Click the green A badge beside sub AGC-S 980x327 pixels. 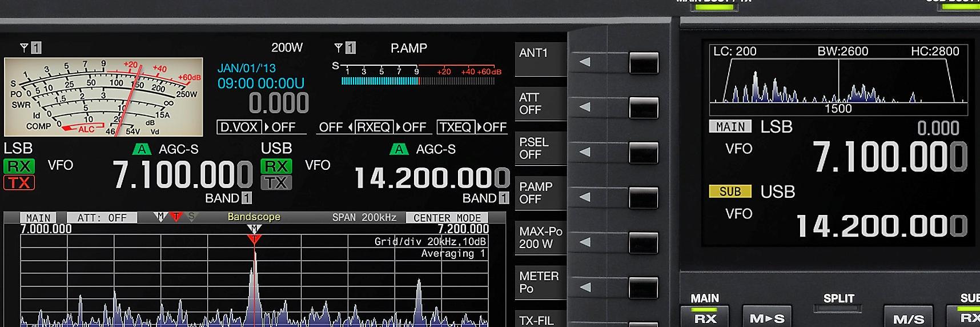399,150
